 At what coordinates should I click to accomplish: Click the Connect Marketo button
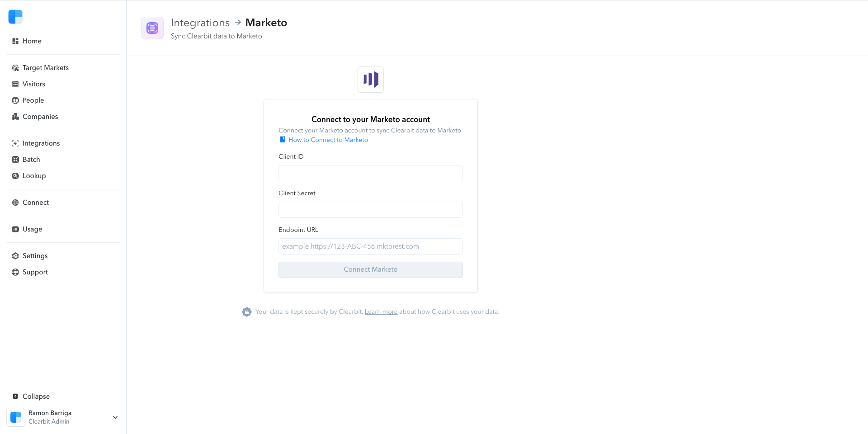(371, 270)
